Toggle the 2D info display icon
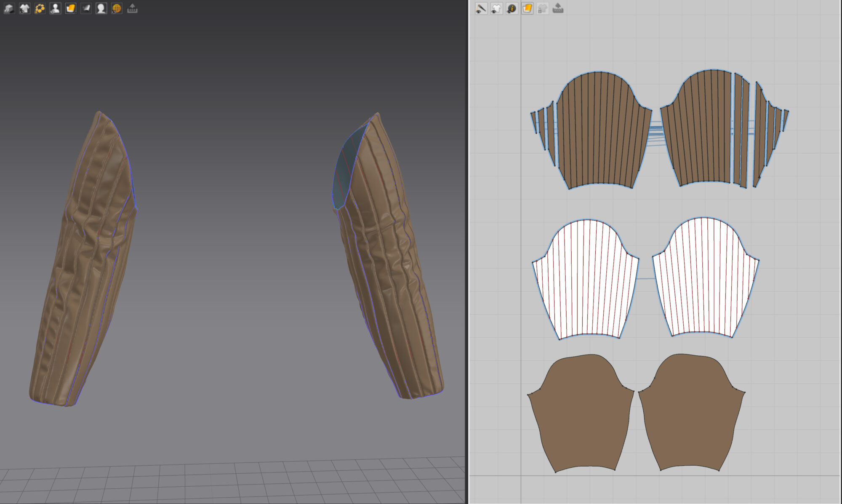The image size is (842, 504). point(512,8)
